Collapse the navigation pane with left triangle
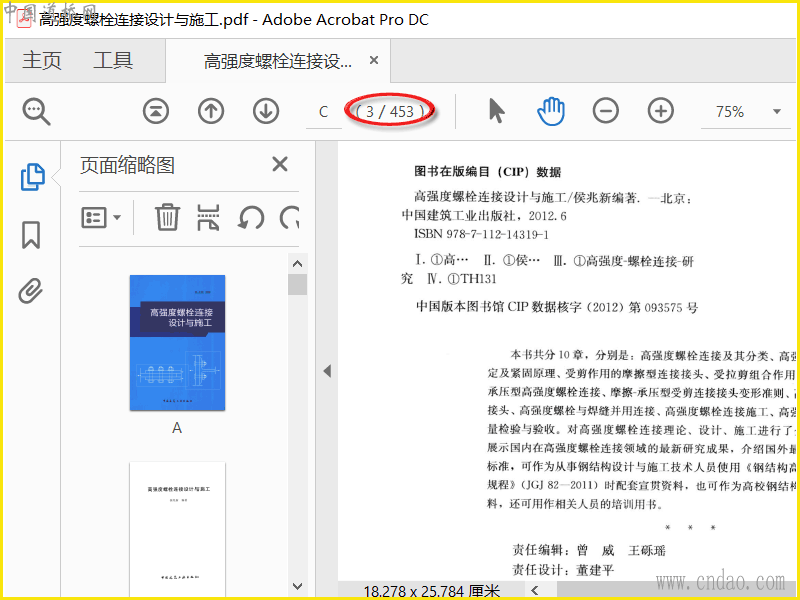 pos(327,371)
